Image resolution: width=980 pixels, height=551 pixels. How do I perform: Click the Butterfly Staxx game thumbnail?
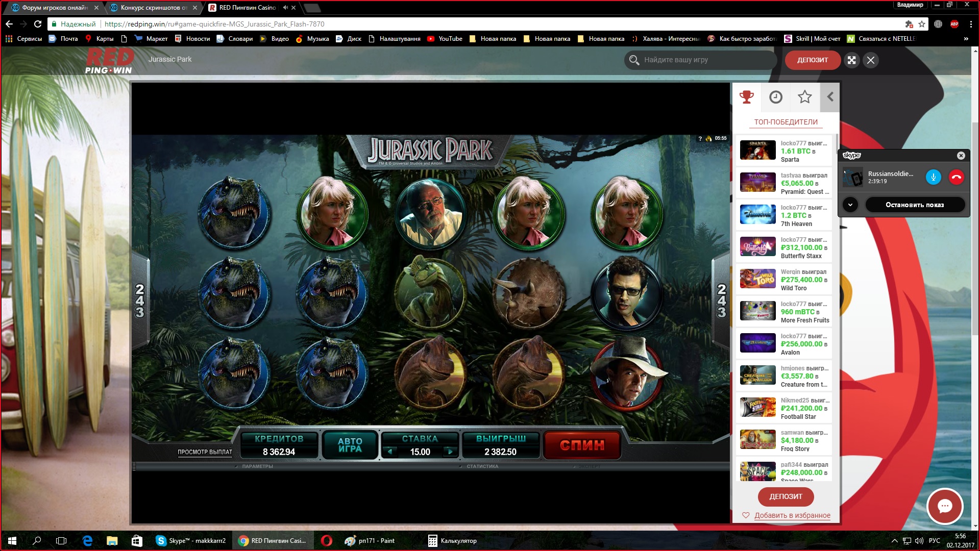click(x=757, y=246)
